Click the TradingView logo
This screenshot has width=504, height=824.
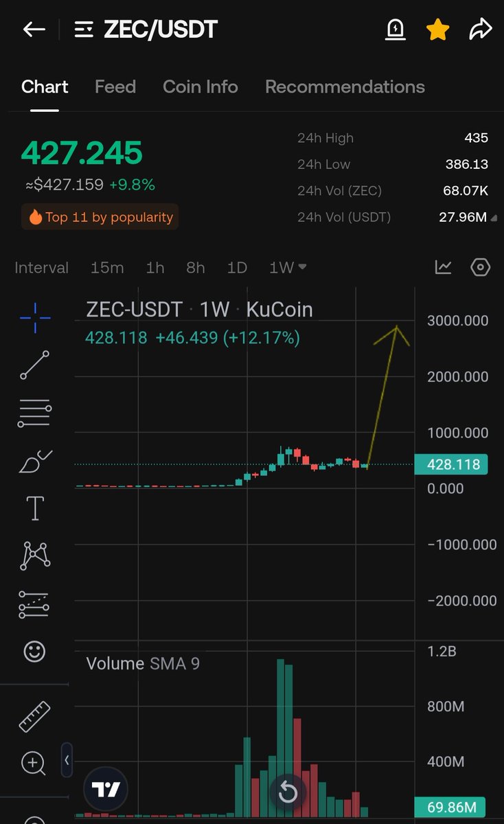(106, 790)
